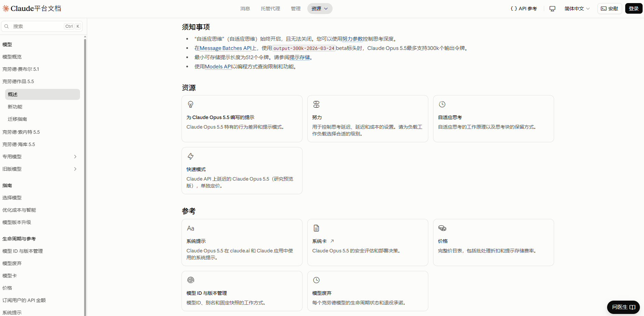Select 概述 in the sidebar

pos(42,94)
